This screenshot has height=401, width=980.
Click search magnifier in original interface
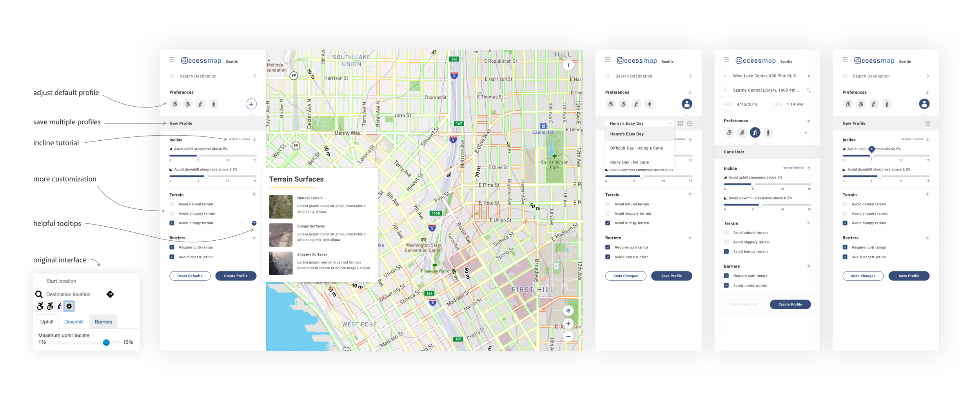(39, 294)
